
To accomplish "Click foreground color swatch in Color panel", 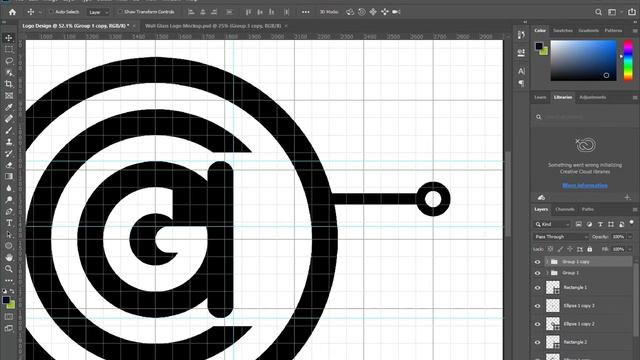I will pos(539,46).
